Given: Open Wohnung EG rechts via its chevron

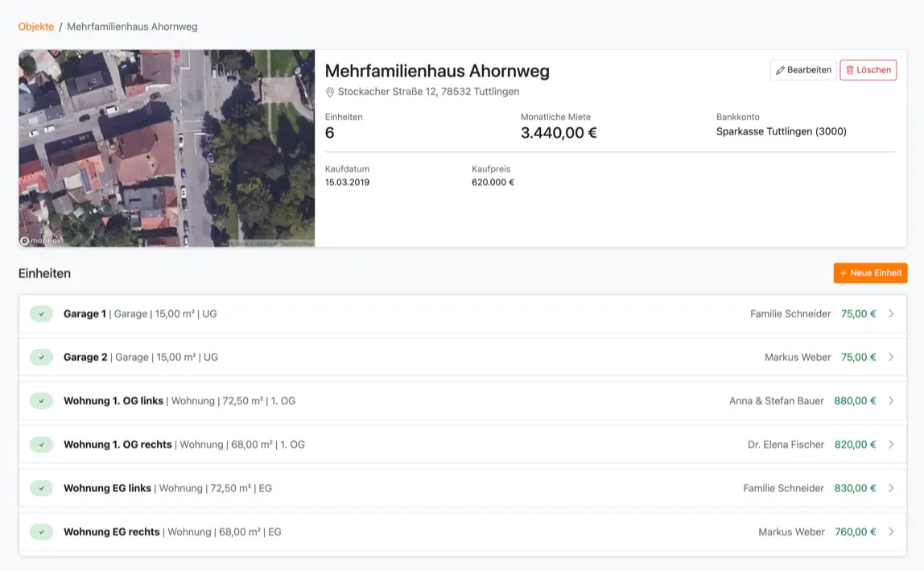Looking at the screenshot, I should [x=891, y=532].
